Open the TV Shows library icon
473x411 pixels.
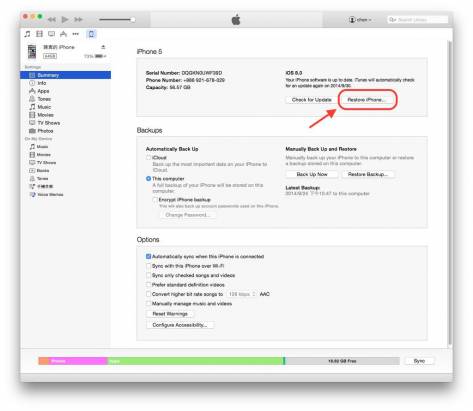click(x=51, y=34)
